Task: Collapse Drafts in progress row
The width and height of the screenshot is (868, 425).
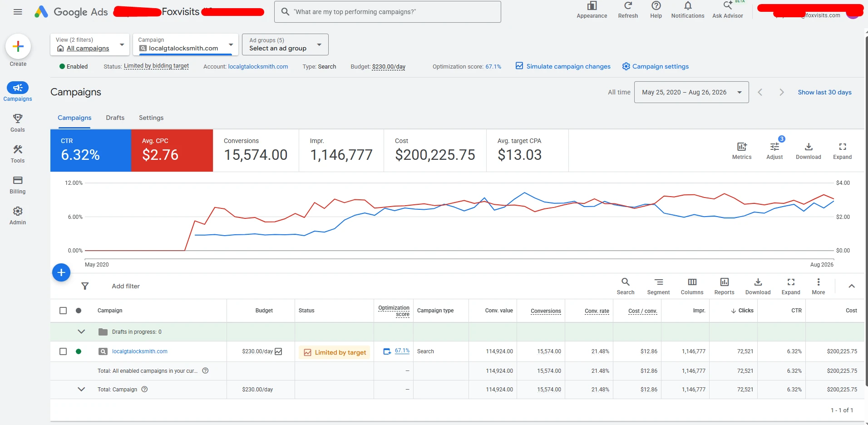Action: click(x=81, y=331)
